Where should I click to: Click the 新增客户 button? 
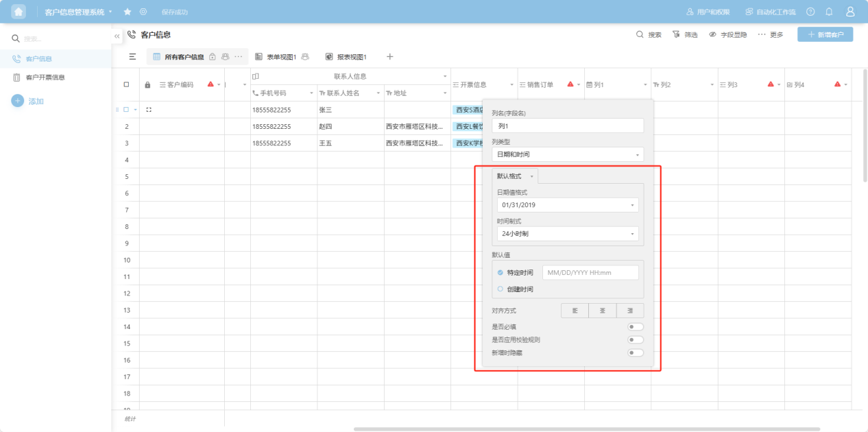pos(825,34)
